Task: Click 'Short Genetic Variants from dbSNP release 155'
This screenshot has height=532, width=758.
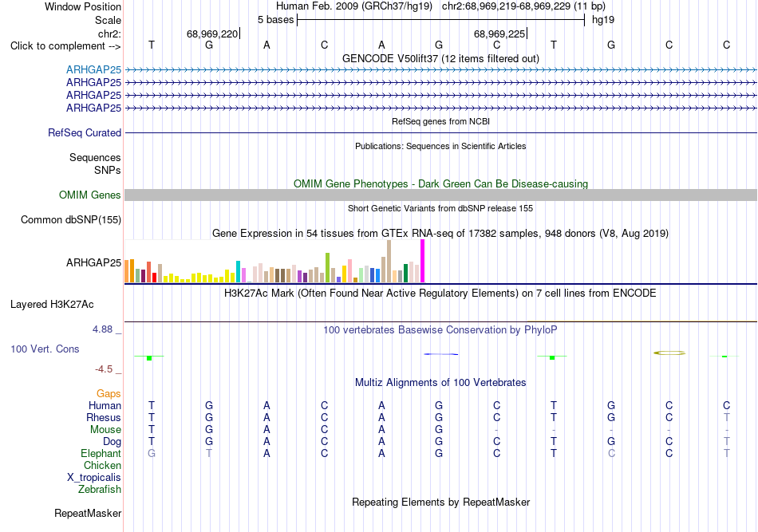Action: (440, 208)
